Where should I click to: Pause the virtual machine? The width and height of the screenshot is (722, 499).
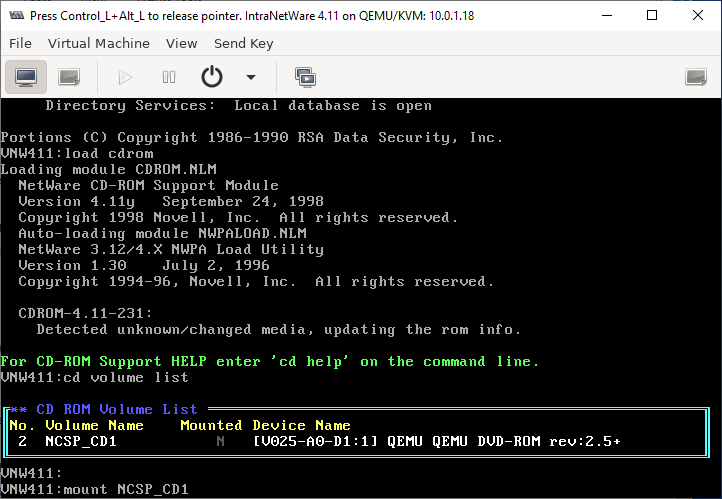point(169,77)
